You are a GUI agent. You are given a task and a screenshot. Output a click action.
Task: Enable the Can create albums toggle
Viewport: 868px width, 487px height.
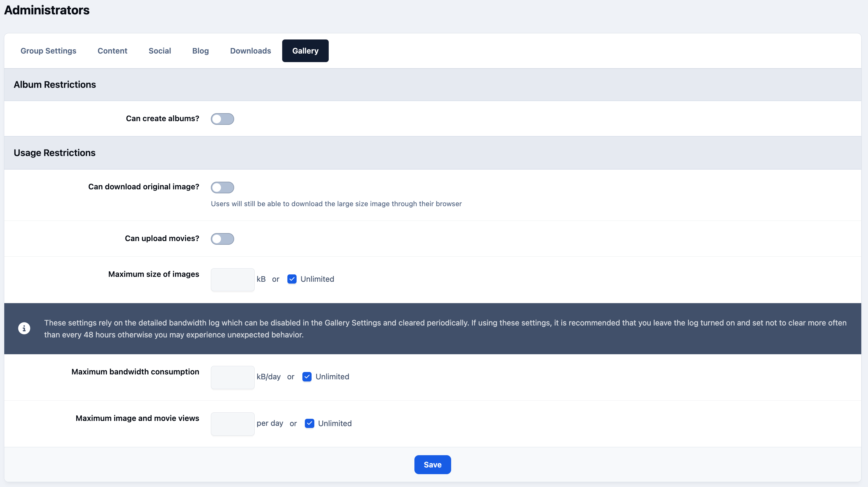tap(223, 119)
